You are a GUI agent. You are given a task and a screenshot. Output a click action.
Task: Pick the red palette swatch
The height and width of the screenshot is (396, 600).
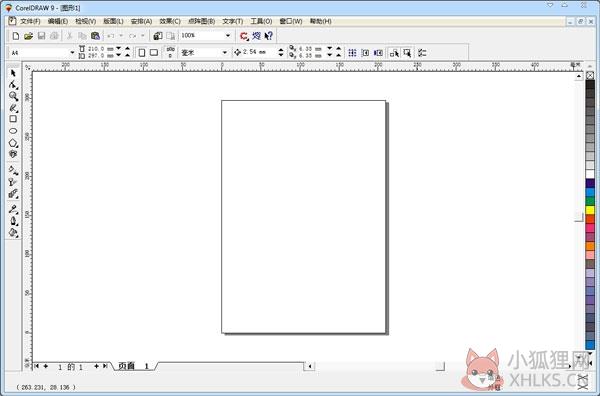point(590,219)
